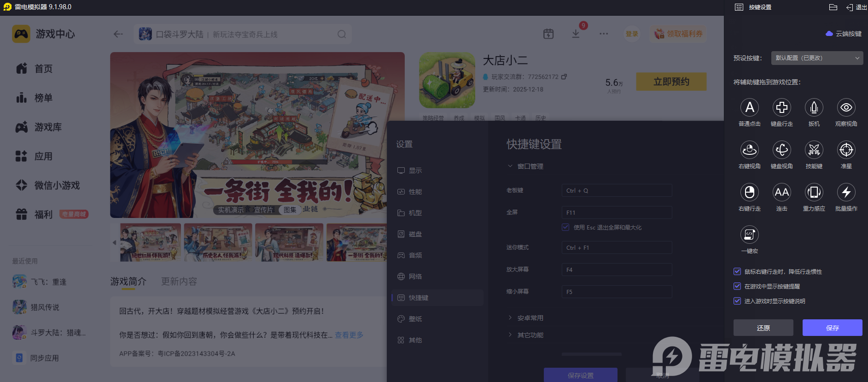Collapse the 窗口管理 section
Viewport: 868px width, 382px height.
coord(530,166)
